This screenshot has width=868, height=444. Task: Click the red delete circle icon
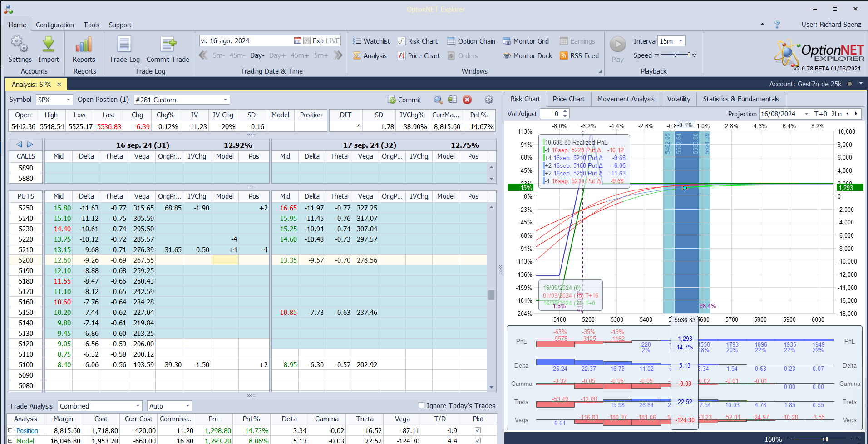pos(467,100)
